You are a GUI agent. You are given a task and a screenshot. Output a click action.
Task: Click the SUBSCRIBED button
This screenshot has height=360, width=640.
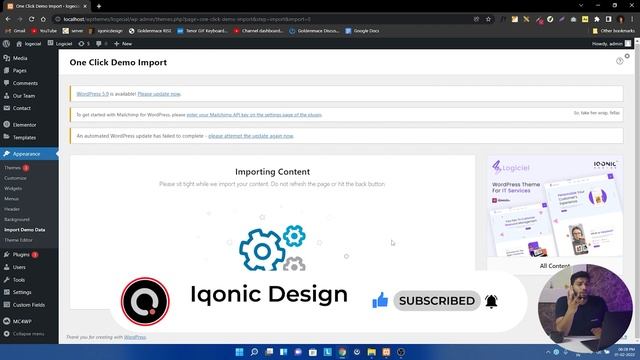point(437,301)
